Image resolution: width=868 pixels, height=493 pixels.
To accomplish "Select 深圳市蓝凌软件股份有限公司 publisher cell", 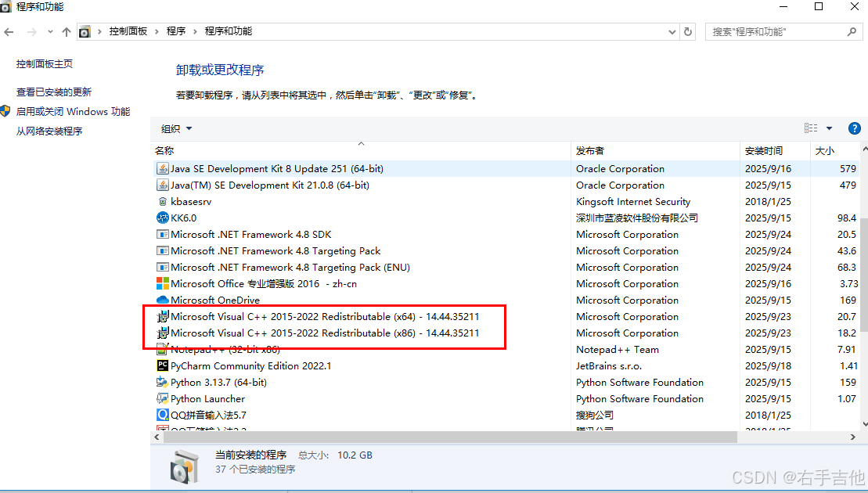I will (x=636, y=218).
